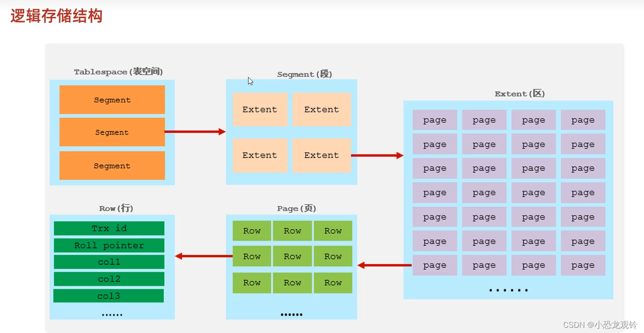Select the Tablespace(表空间) heading

[118, 72]
